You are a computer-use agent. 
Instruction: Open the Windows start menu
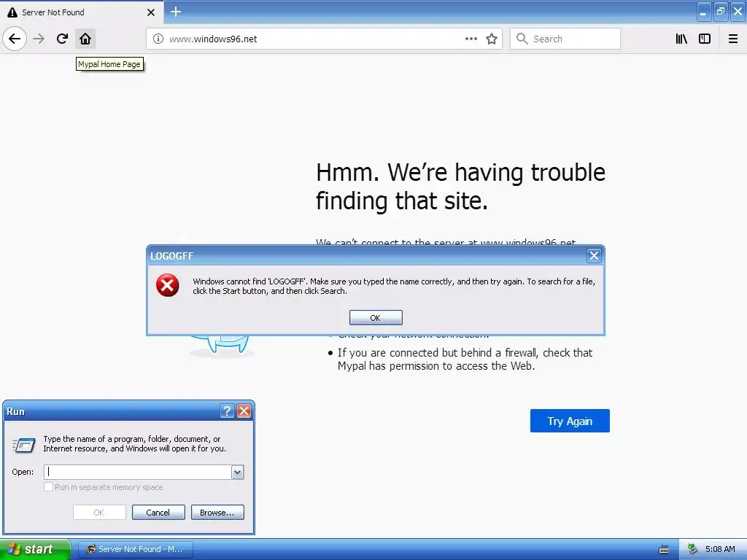[35, 549]
